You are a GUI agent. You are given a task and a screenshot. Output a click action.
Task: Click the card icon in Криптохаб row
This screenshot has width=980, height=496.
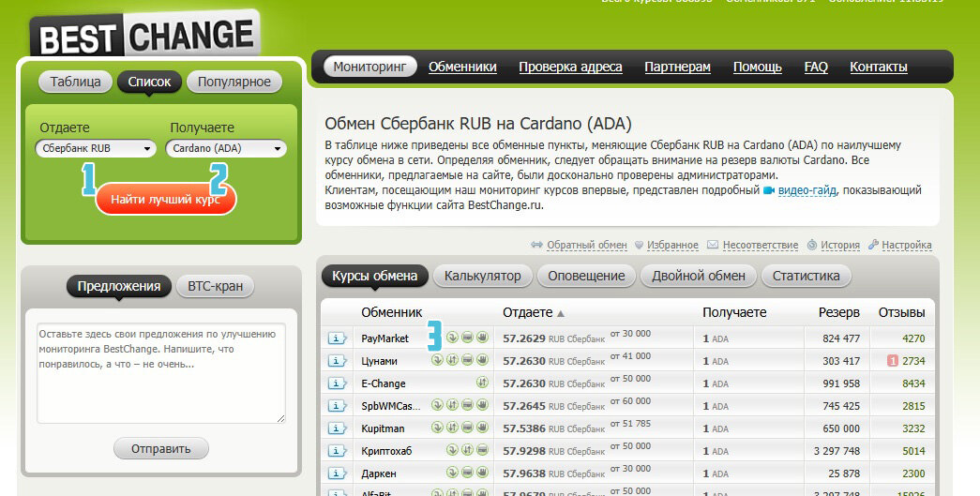[x=482, y=450]
